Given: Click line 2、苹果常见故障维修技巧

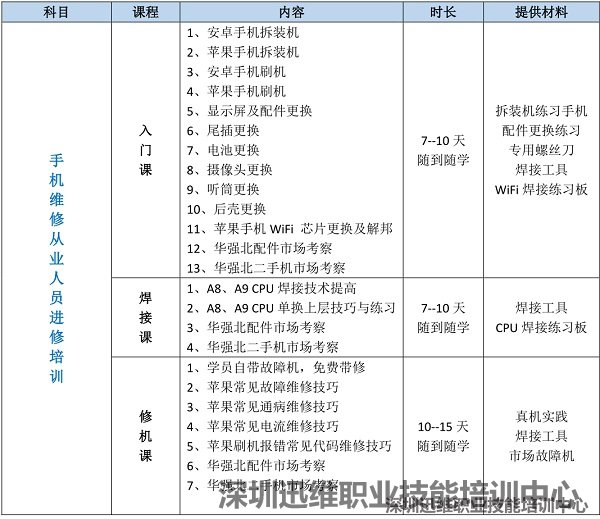Looking at the screenshot, I should [262, 387].
